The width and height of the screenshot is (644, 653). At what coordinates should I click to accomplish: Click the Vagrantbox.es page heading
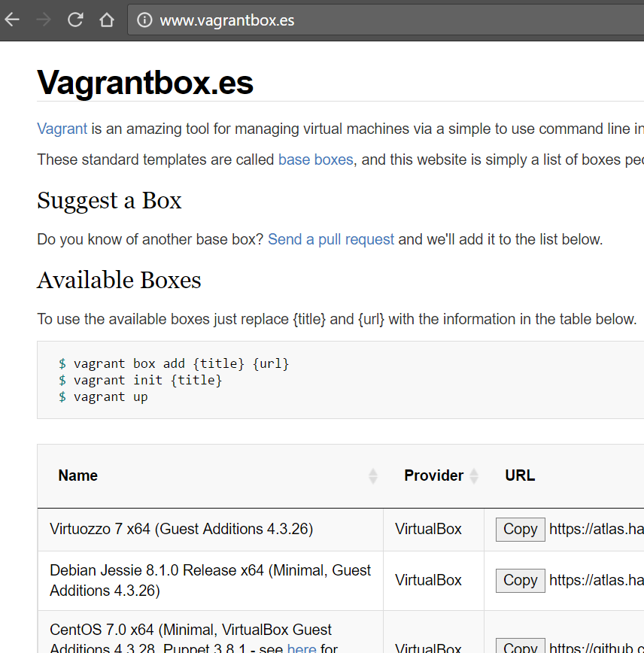tap(145, 83)
